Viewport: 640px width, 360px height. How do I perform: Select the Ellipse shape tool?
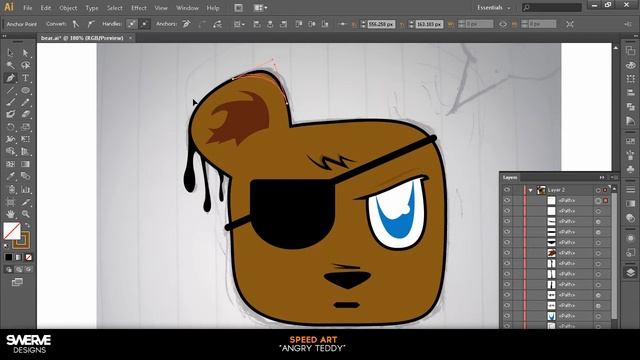(x=25, y=90)
